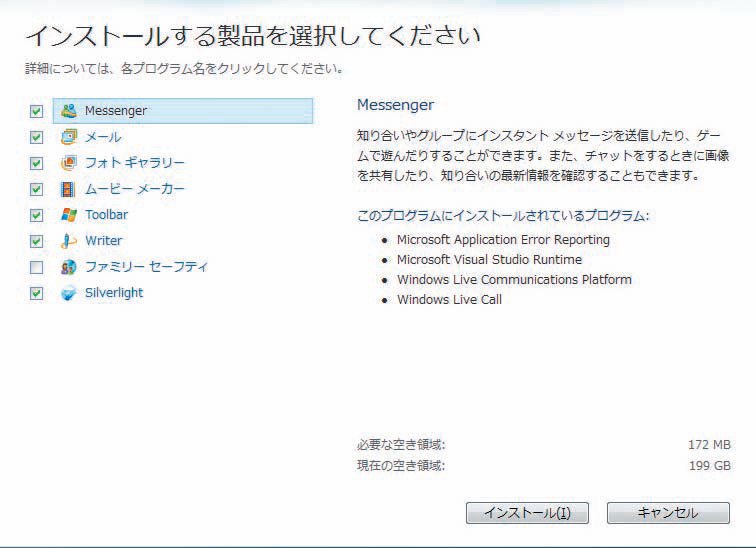Click the Silverlight gem icon

68,293
